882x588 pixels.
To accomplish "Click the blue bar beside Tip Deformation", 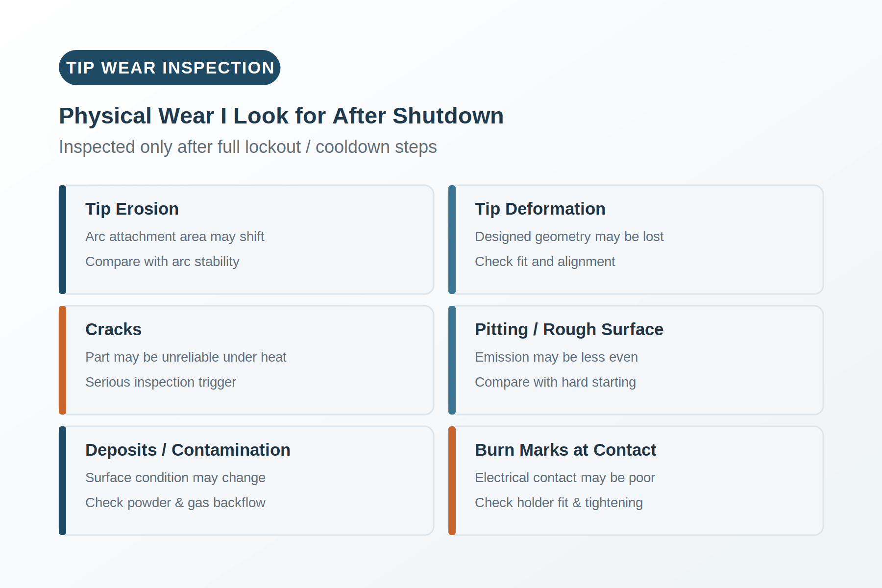I will tap(452, 240).
